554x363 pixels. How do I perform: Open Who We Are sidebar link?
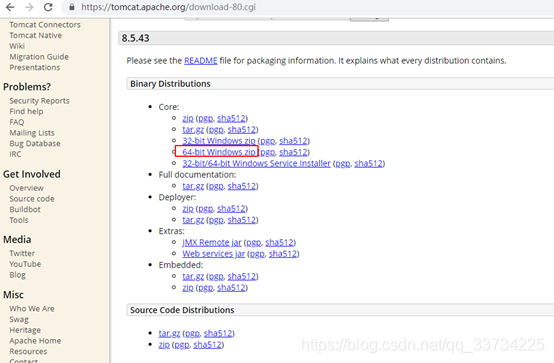pos(32,309)
